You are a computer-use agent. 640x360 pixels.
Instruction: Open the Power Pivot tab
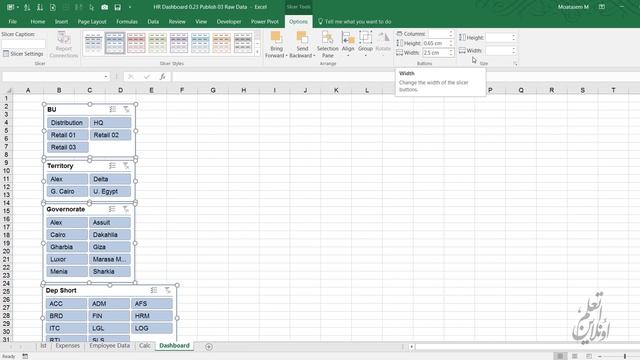[x=264, y=22]
